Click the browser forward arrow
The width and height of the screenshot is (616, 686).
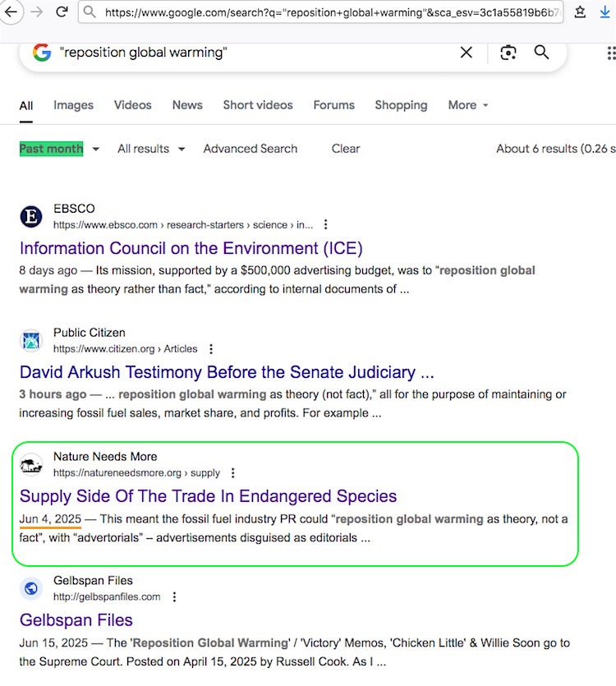pos(34,12)
